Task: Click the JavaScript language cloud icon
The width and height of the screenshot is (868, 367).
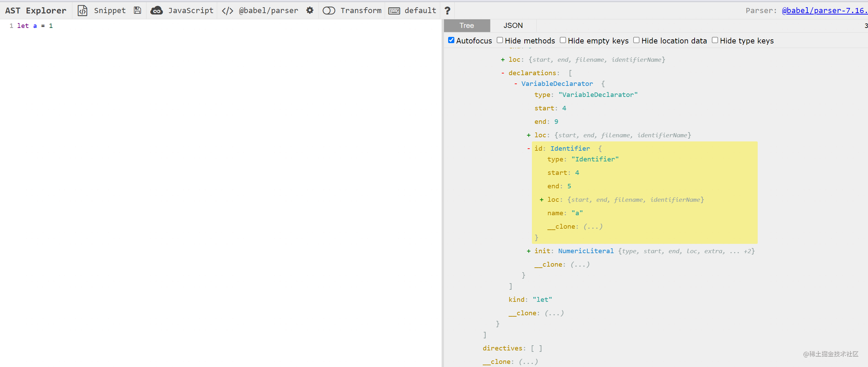Action: [x=157, y=11]
